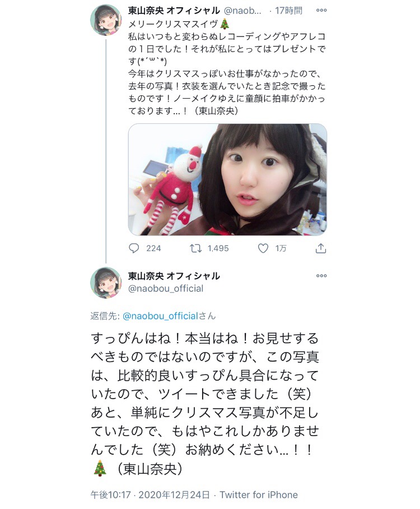Screen dimensions: 420x509
Task: Click the 224 reply count
Action: 153,248
